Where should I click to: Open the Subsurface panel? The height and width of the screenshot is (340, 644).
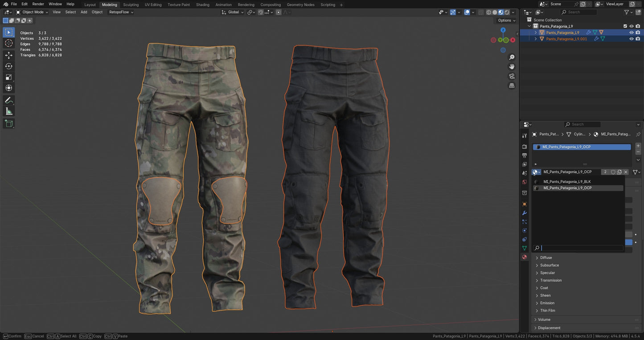coord(549,265)
